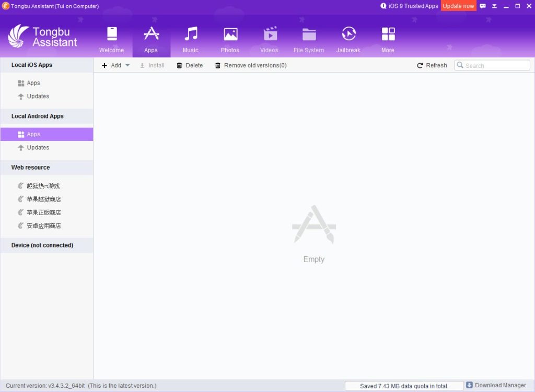Maximize the Tongbu Assistant window
Screen dimensions: 535x392
click(x=518, y=6)
